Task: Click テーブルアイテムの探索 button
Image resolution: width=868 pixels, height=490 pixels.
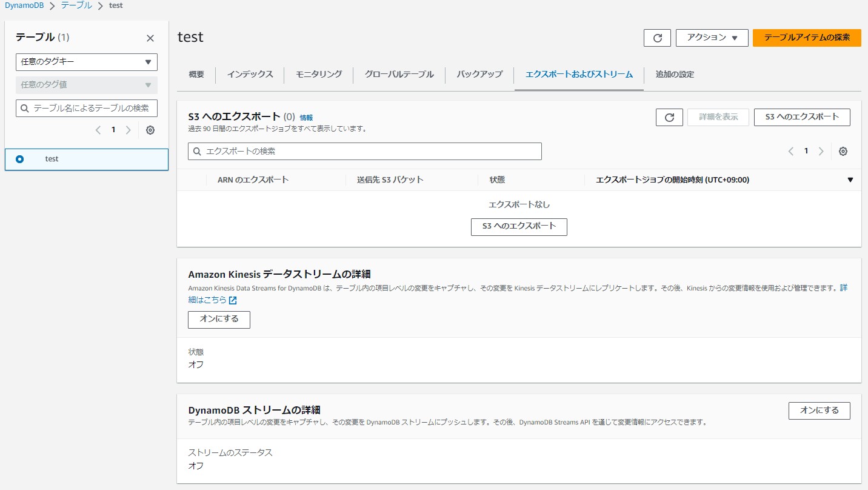Action: pyautogui.click(x=806, y=38)
